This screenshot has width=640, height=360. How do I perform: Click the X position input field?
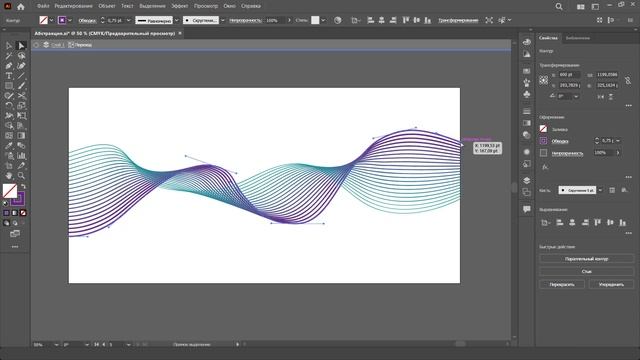coord(569,75)
